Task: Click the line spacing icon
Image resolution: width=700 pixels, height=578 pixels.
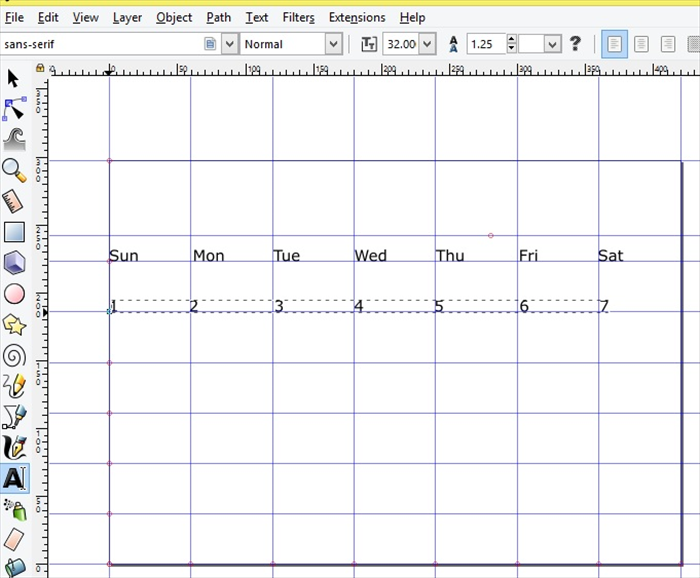Action: (454, 44)
